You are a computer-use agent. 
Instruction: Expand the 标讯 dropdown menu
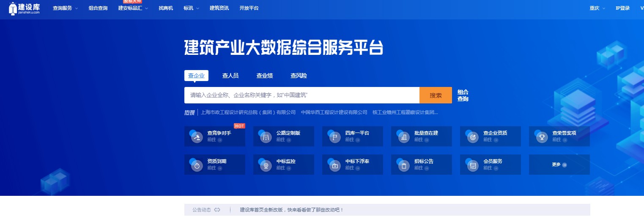click(191, 8)
